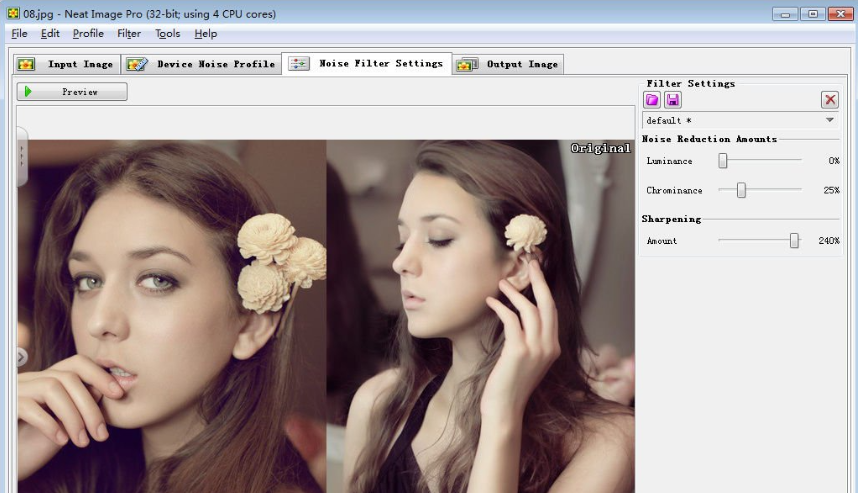Expand the default preset dropdown
This screenshot has width=858, height=493.
pos(830,120)
